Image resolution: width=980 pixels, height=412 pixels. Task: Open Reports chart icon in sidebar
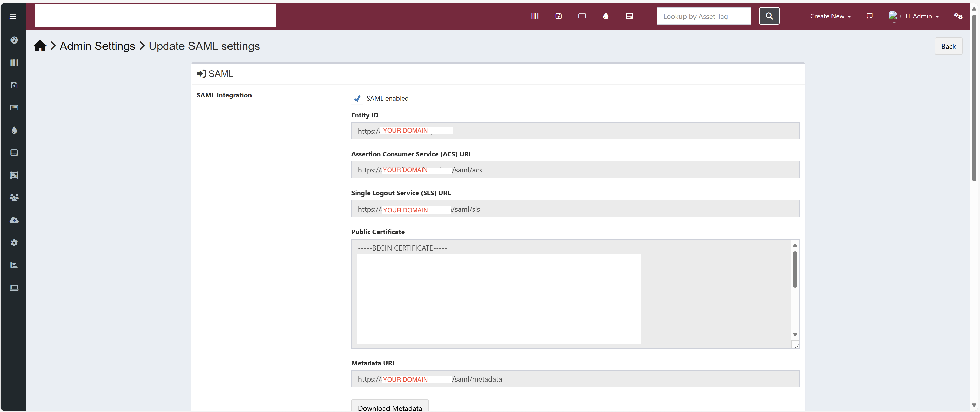[14, 265]
